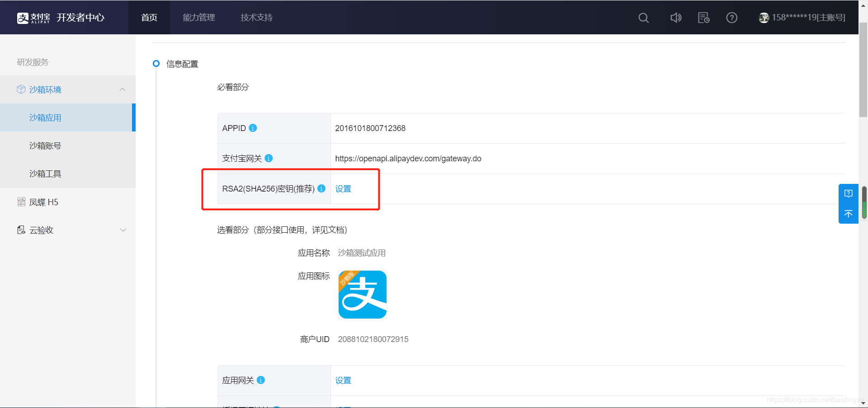This screenshot has width=868, height=408.
Task: Open the 能力管理 menu
Action: pos(198,18)
